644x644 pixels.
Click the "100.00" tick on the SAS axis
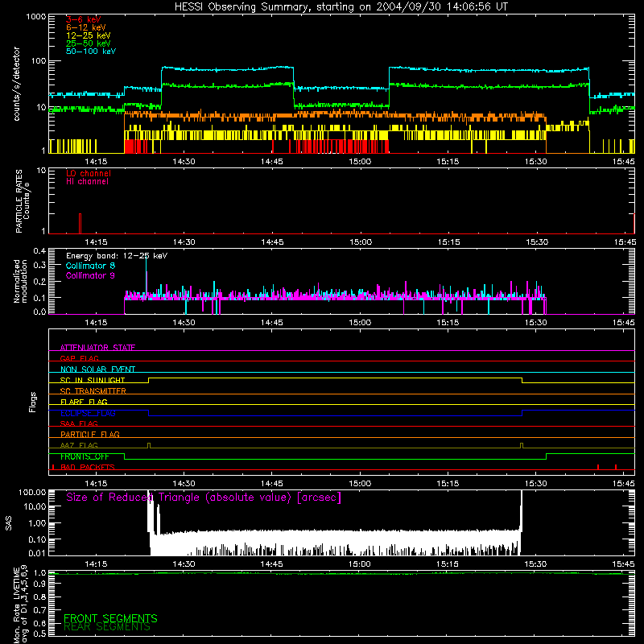[32, 493]
